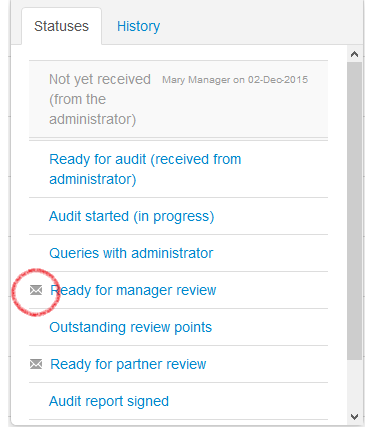The width and height of the screenshot is (365, 427).
Task: Pick the Ready for manager review status
Action: click(x=133, y=290)
